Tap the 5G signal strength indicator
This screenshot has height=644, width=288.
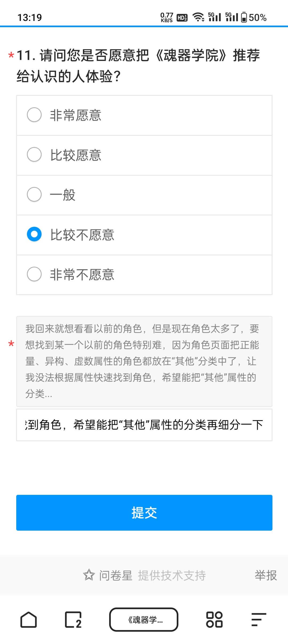pyautogui.click(x=215, y=17)
